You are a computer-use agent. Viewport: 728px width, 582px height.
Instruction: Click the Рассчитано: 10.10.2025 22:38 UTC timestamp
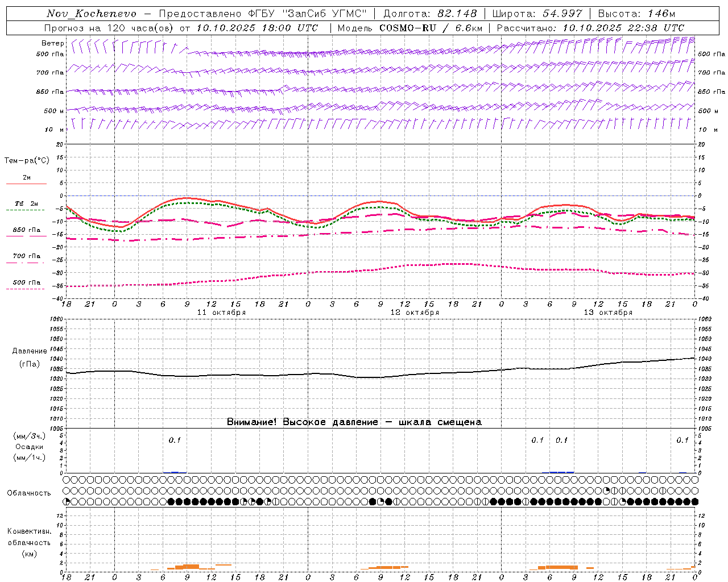tap(590, 28)
